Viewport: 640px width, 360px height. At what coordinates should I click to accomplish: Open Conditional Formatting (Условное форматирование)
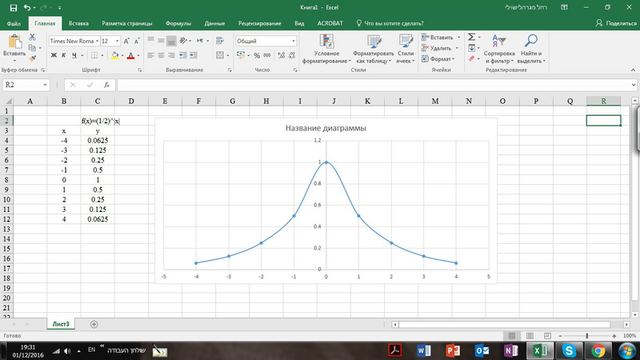(326, 49)
